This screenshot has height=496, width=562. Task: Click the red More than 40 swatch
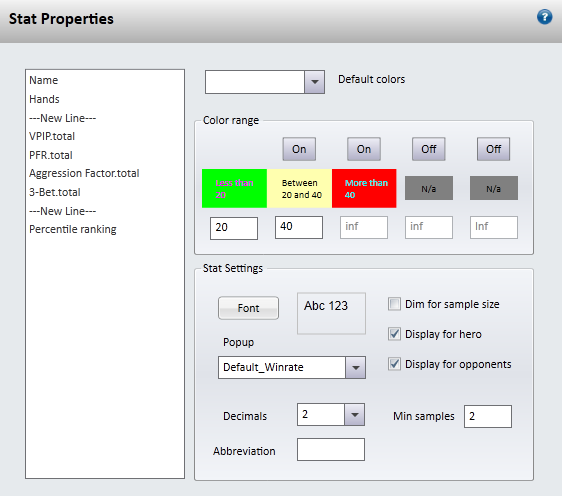coord(364,189)
